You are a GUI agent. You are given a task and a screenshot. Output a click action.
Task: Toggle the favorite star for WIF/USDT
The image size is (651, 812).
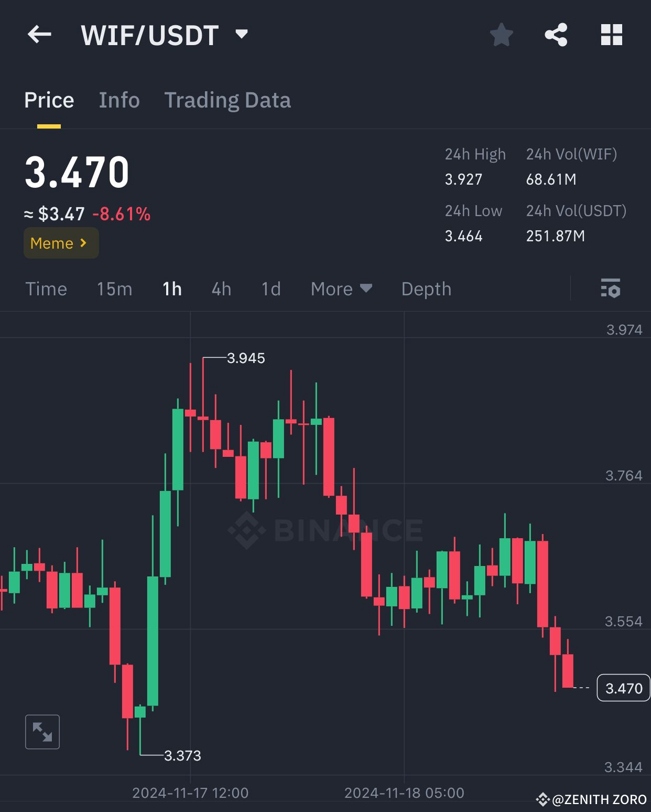(x=501, y=35)
